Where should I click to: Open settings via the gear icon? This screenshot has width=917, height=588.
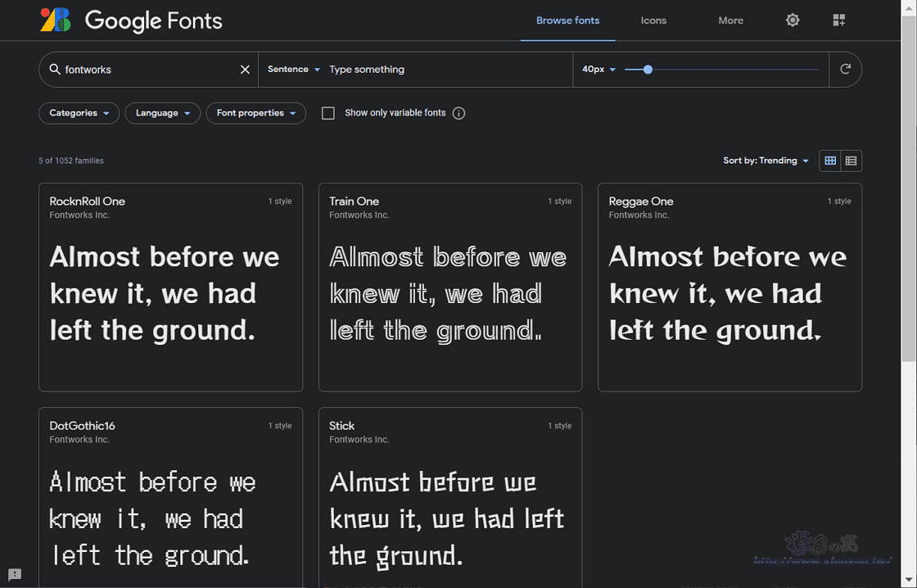[792, 20]
